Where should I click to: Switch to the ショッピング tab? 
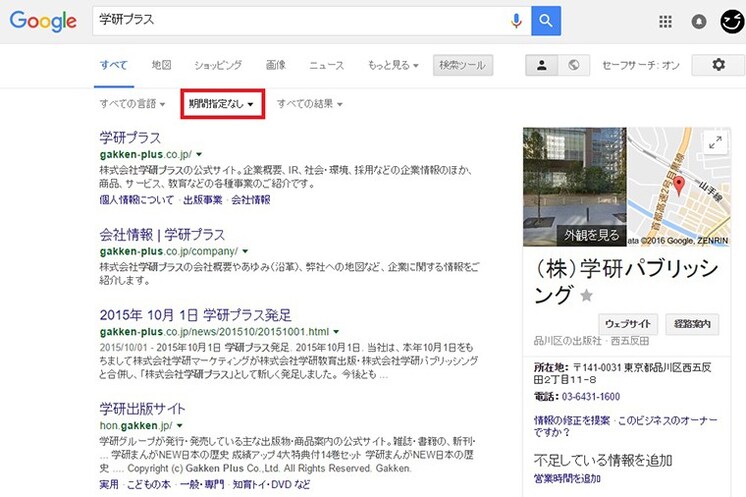218,65
